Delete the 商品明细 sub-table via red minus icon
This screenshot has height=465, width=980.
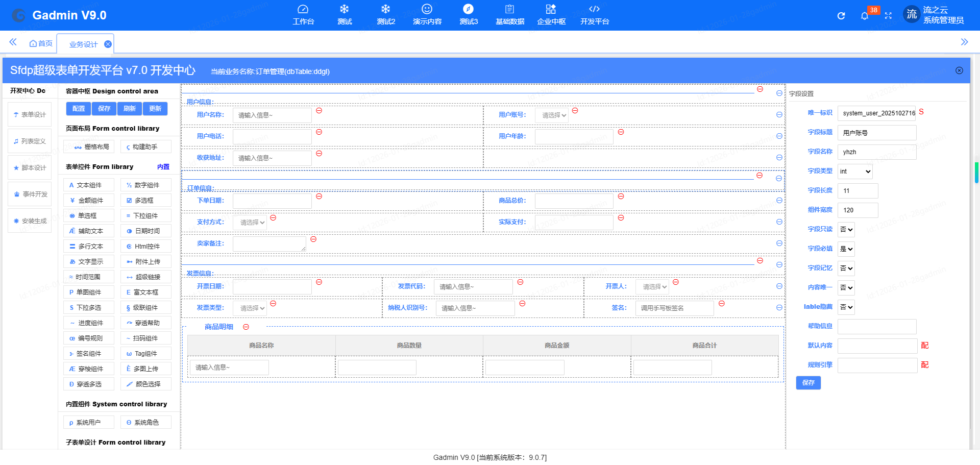click(246, 327)
